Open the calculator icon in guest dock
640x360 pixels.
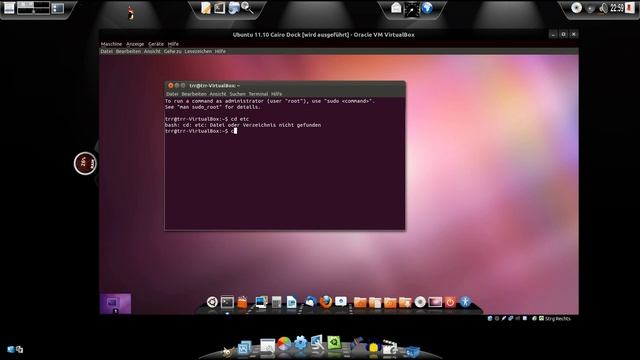276,302
